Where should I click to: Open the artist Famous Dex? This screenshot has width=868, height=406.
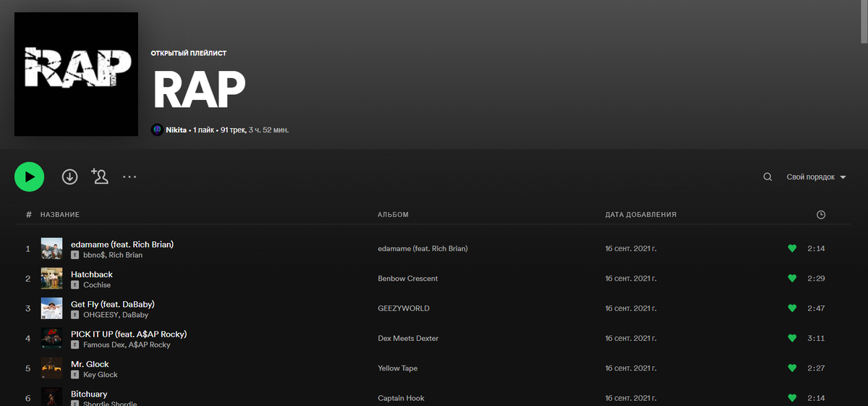(x=104, y=345)
